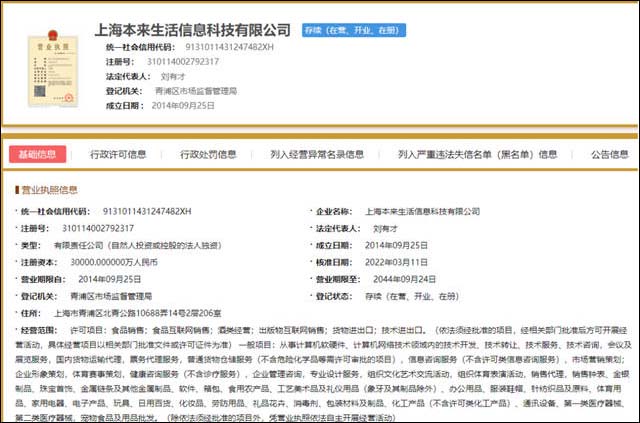The height and width of the screenshot is (423, 640).
Task: Click 核准日期 value 2022年03月11日
Action: coord(396,262)
